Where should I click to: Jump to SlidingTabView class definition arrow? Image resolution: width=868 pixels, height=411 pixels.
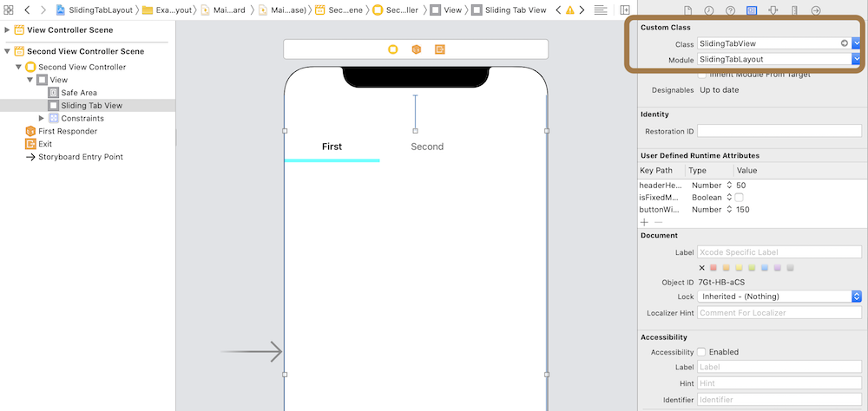845,43
